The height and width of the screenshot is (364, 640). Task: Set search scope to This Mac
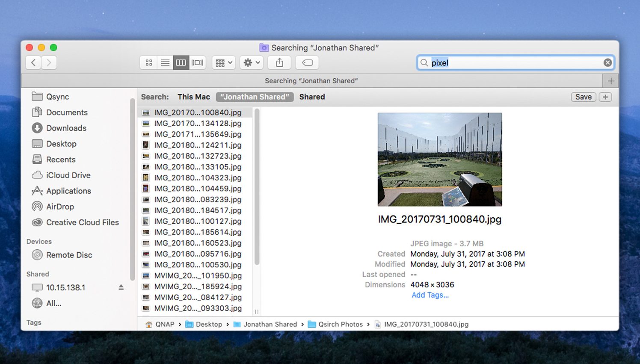tap(193, 97)
